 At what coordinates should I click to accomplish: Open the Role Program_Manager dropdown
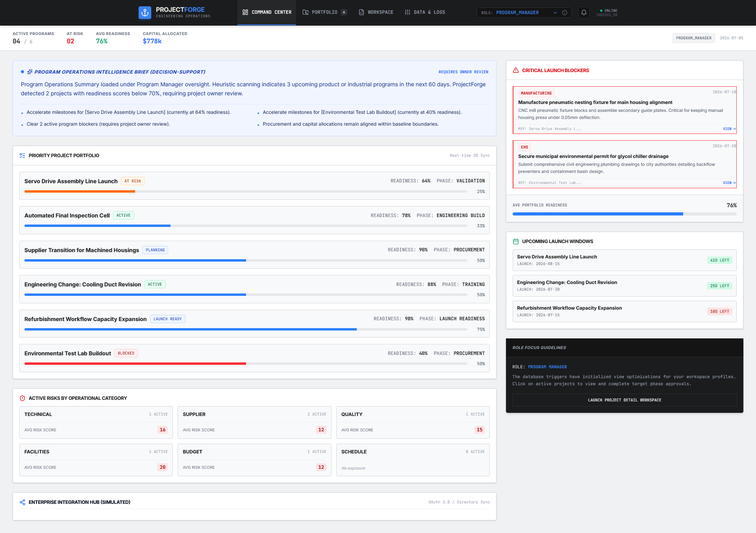(x=524, y=13)
